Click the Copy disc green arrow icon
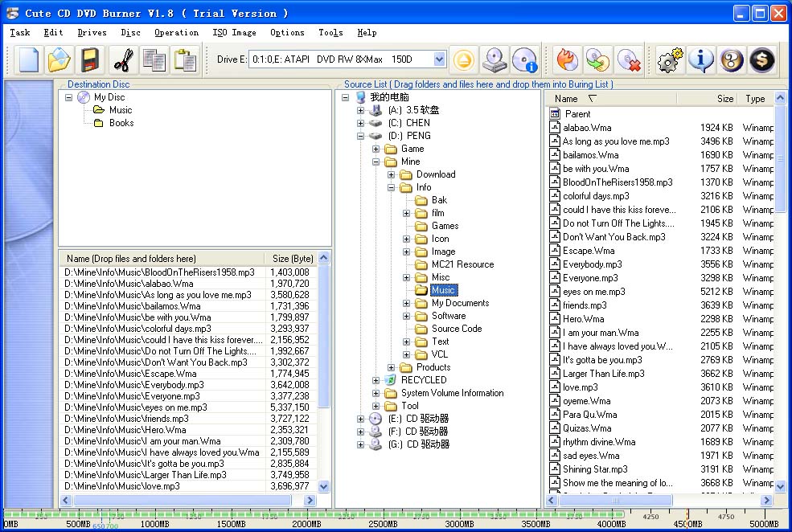The height and width of the screenshot is (532, 792). 598,60
